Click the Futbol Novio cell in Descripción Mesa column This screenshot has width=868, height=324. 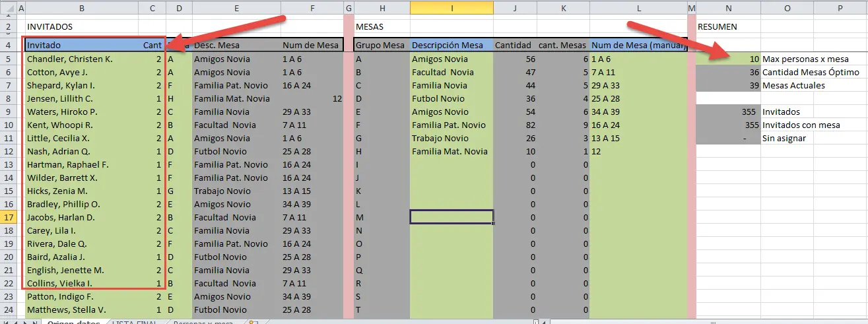coord(451,98)
